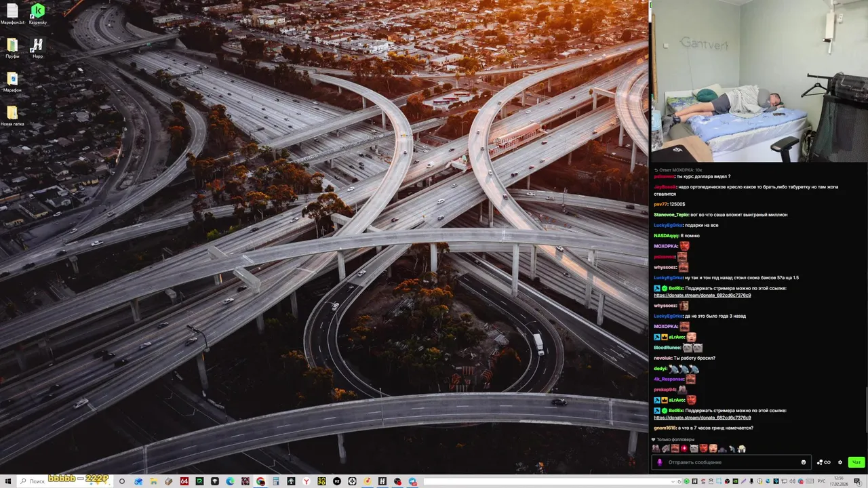
Task: Open Task View circle icon on taskbar
Action: tap(122, 481)
